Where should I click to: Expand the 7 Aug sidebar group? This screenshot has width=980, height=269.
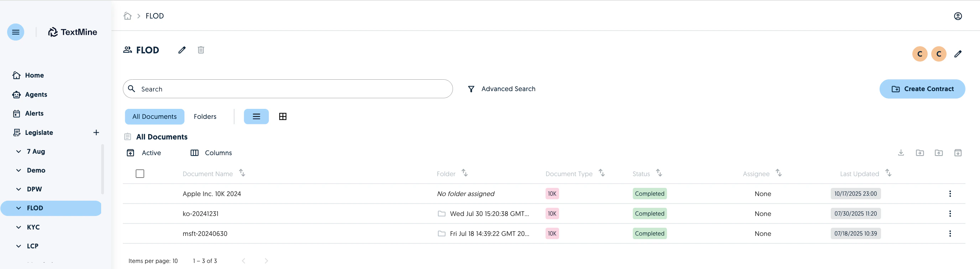pos(19,151)
